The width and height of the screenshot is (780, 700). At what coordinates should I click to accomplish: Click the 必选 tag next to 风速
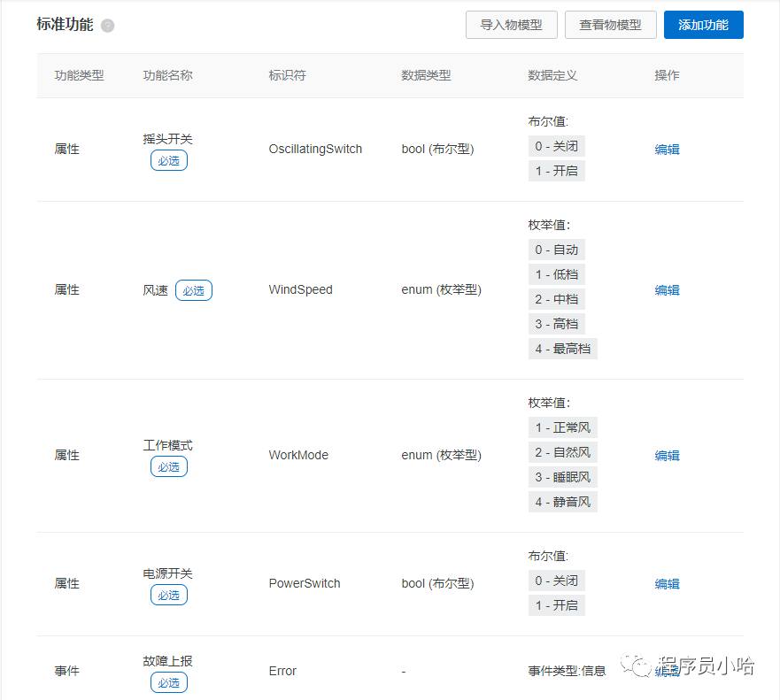click(x=193, y=290)
